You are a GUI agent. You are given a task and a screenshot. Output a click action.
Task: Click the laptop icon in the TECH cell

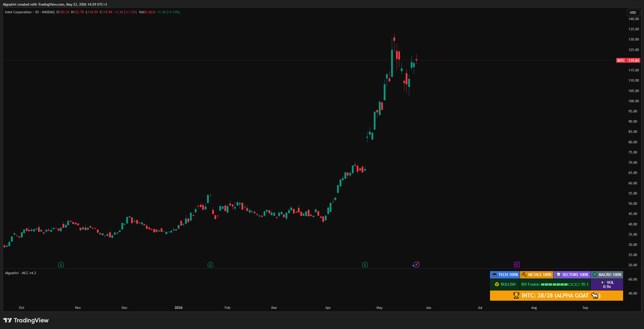pyautogui.click(x=494, y=275)
